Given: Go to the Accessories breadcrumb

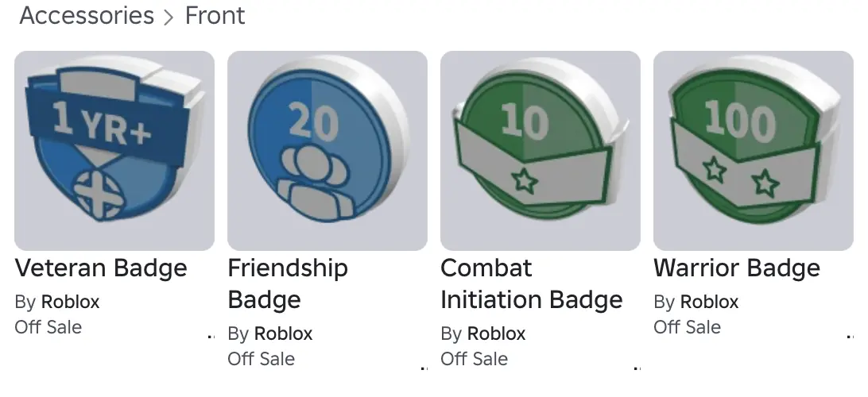Looking at the screenshot, I should pyautogui.click(x=87, y=16).
